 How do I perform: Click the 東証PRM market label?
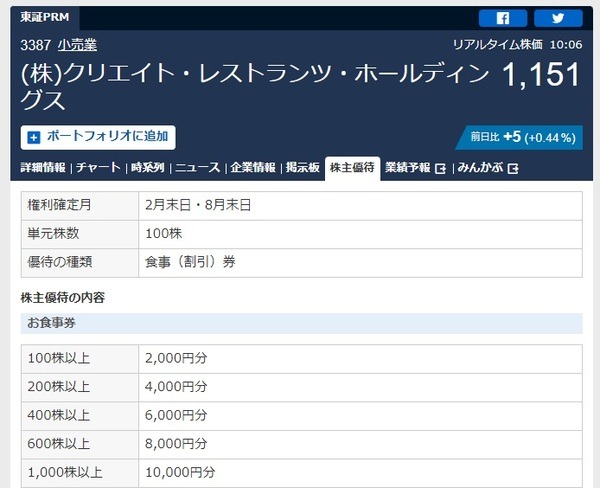point(45,17)
